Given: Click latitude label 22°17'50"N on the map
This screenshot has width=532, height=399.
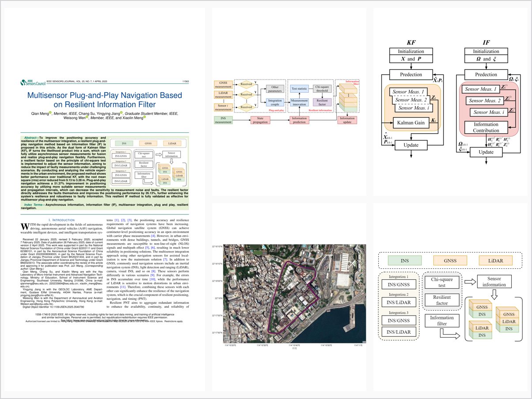Looking at the screenshot, I should (x=217, y=332).
